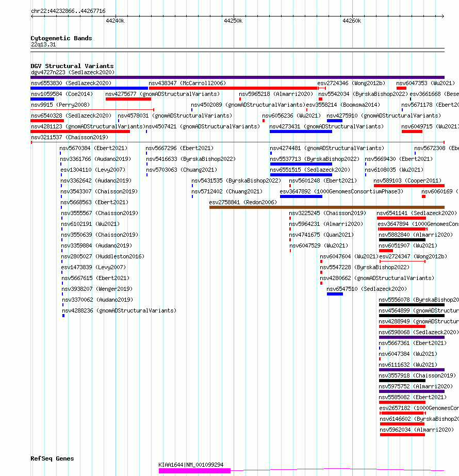Select nsv5585082 (Ebert2021) label
The width and height of the screenshot is (459, 476).
413,398
